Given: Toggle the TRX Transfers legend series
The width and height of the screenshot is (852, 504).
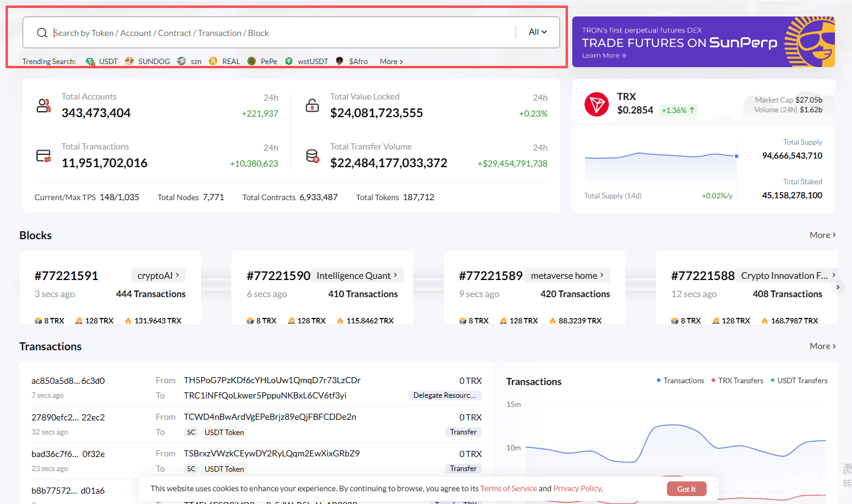Looking at the screenshot, I should coord(737,381).
